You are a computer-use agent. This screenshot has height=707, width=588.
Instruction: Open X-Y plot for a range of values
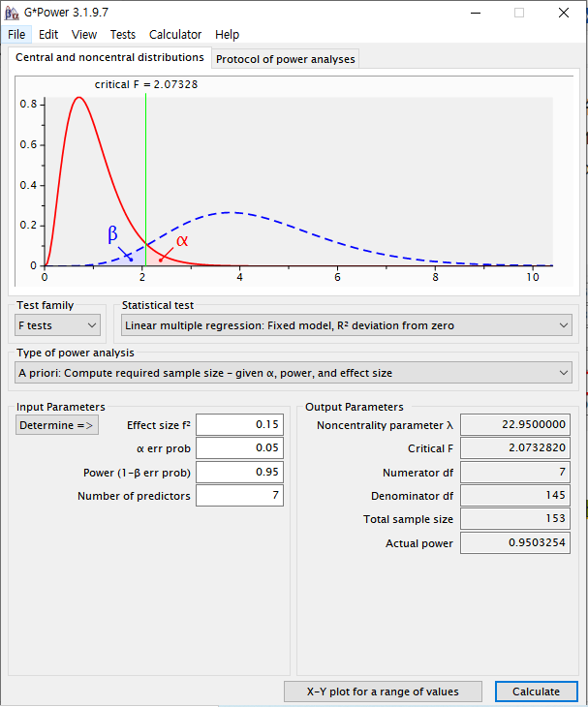click(384, 692)
